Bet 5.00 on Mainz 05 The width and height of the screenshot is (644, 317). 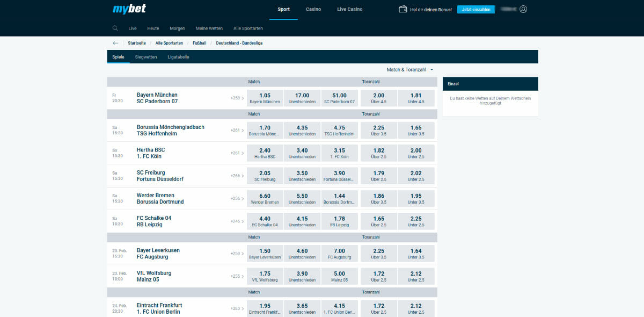(340, 276)
